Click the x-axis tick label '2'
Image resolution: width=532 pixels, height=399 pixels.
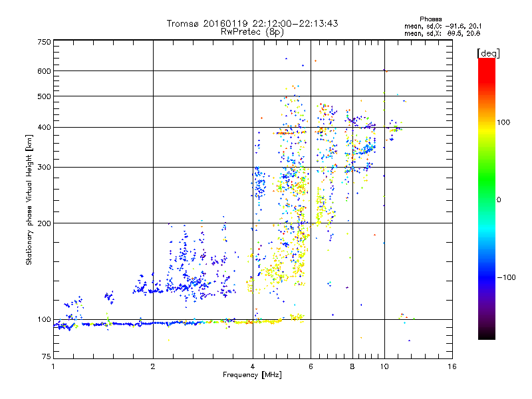(153, 366)
